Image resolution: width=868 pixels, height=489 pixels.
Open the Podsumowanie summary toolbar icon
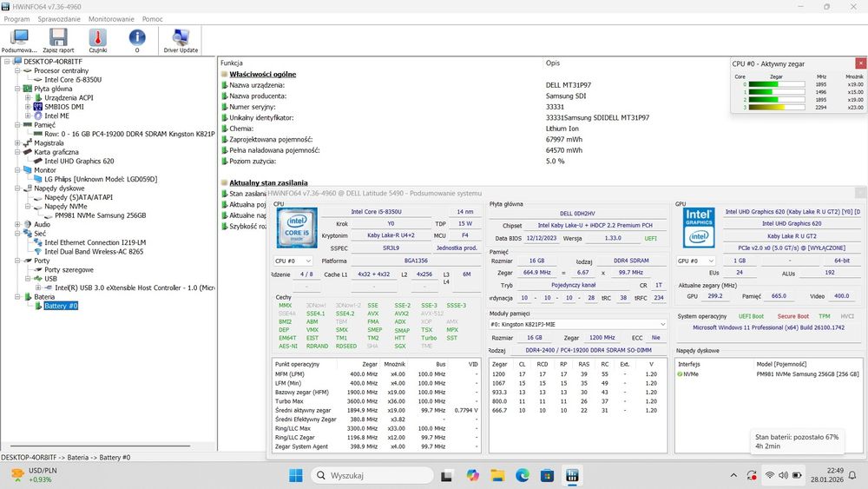pos(19,41)
